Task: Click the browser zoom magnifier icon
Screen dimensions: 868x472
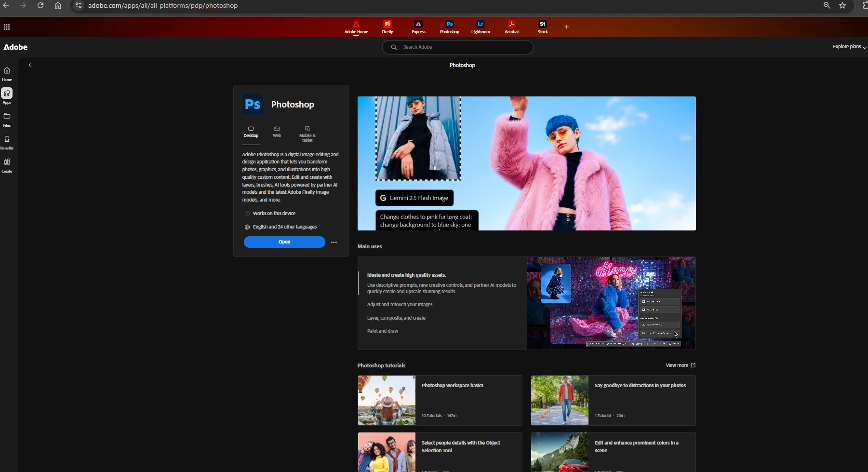Action: point(827,5)
